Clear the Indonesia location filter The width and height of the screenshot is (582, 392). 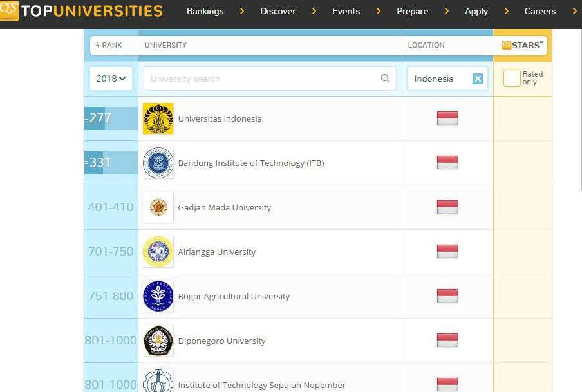point(478,79)
